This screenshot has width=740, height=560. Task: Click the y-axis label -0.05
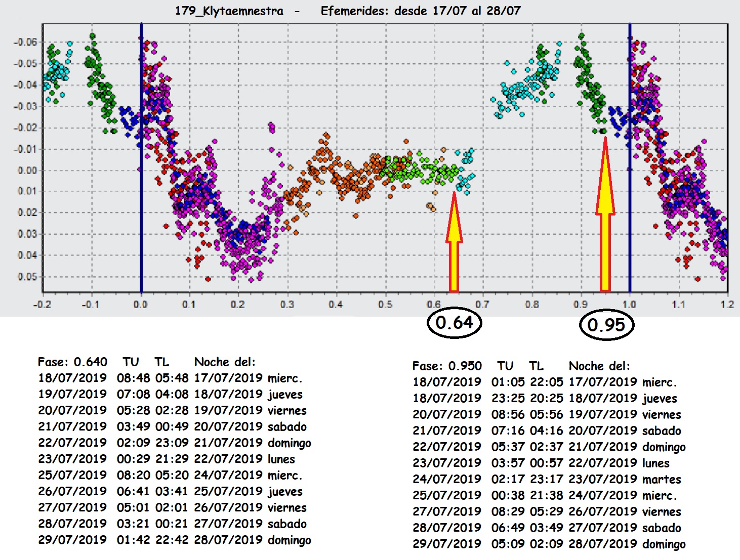pyautogui.click(x=25, y=63)
